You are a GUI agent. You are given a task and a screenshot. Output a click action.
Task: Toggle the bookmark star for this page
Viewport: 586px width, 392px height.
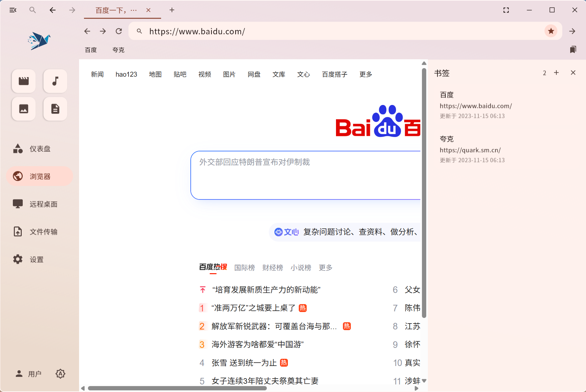[x=551, y=31]
